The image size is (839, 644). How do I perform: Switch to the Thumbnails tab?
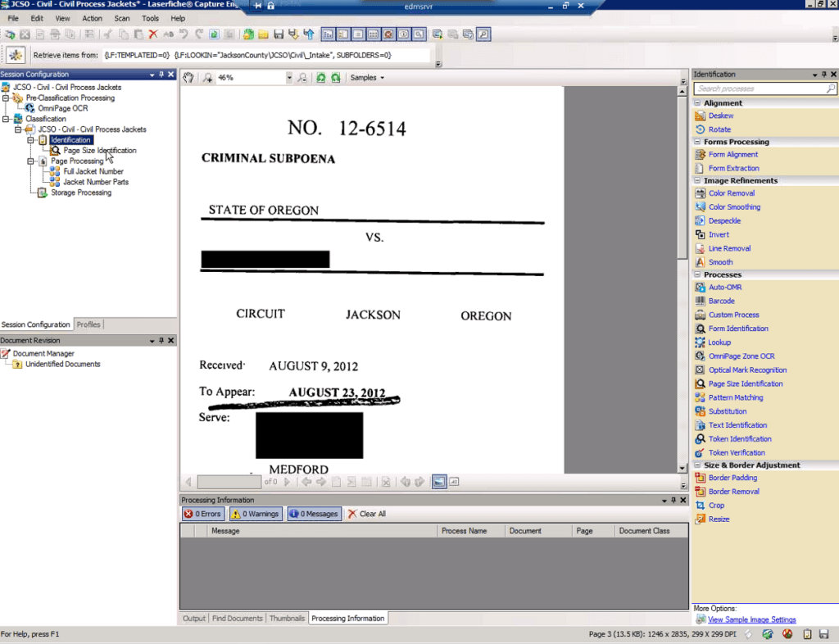287,619
